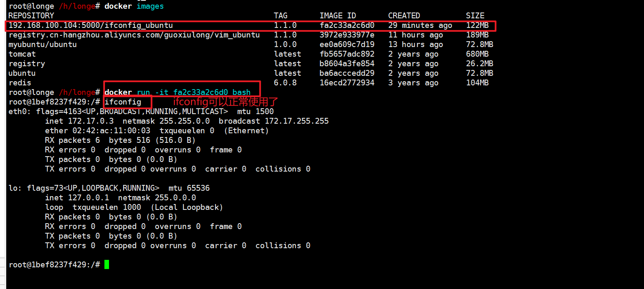The image size is (644, 289).
Task: Click image ID fa2c33a2c6d0 in the table
Action: [x=347, y=25]
